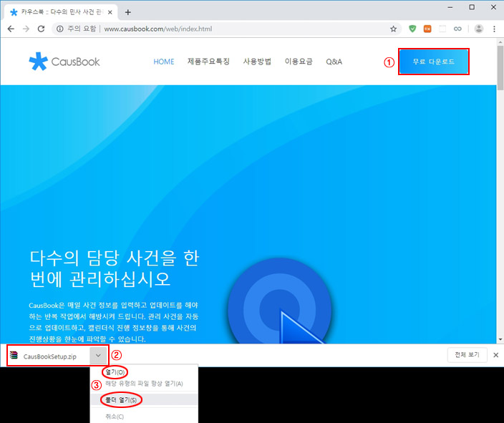The height and width of the screenshot is (423, 504).
Task: Click the blank white extension icon
Action: (442, 29)
